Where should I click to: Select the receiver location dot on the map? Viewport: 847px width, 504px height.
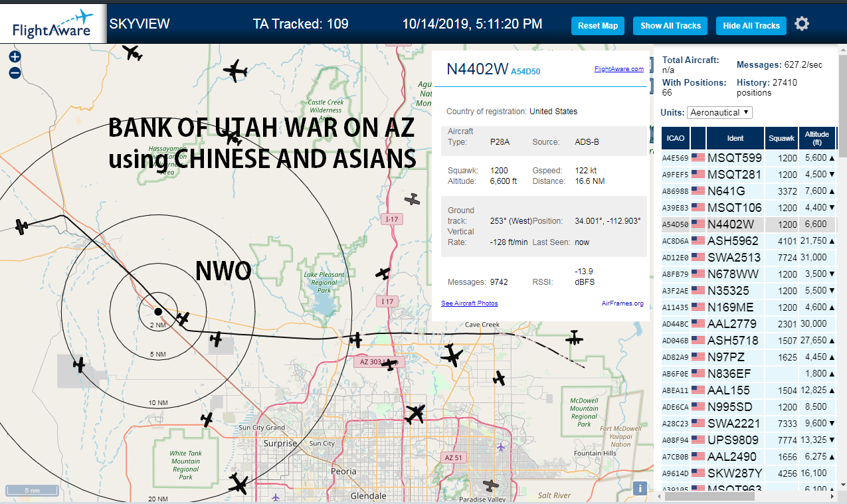coord(158,311)
